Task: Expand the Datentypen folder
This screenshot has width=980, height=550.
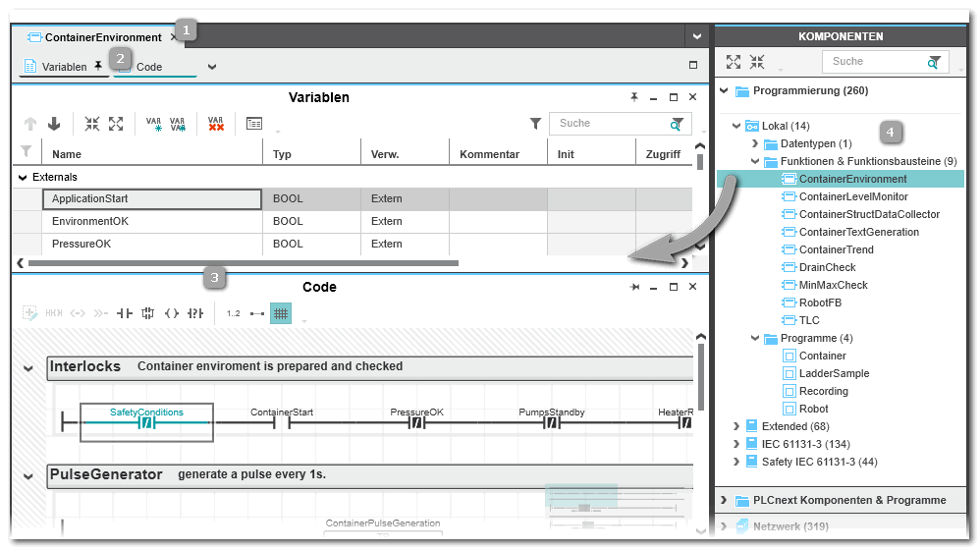Action: coord(755,143)
